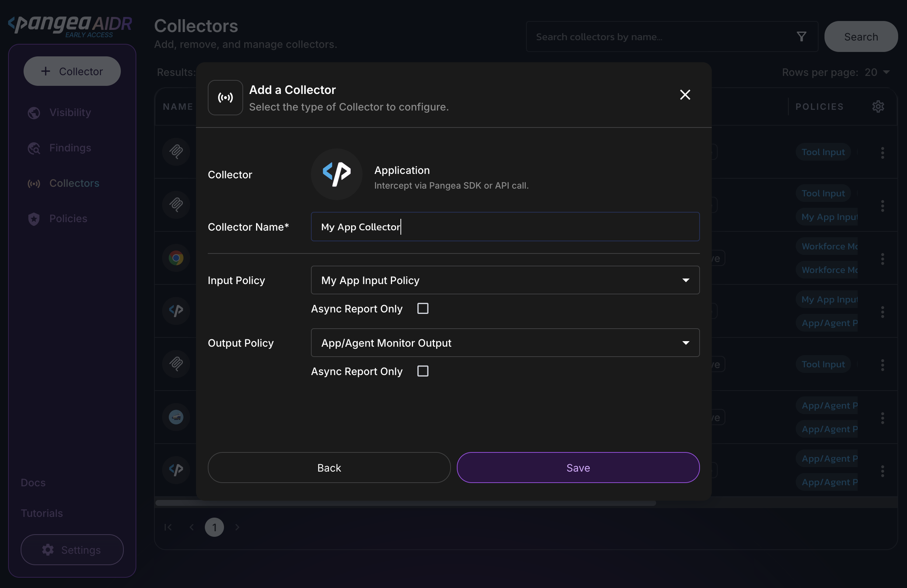Open Findings in the sidebar
This screenshot has width=907, height=588.
(70, 148)
